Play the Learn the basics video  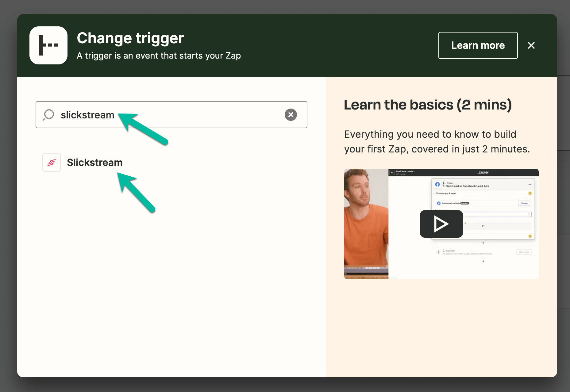(441, 224)
